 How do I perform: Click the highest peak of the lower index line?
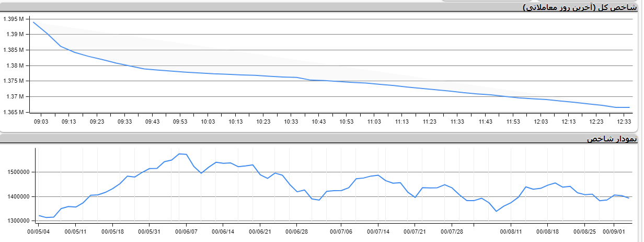click(x=179, y=153)
